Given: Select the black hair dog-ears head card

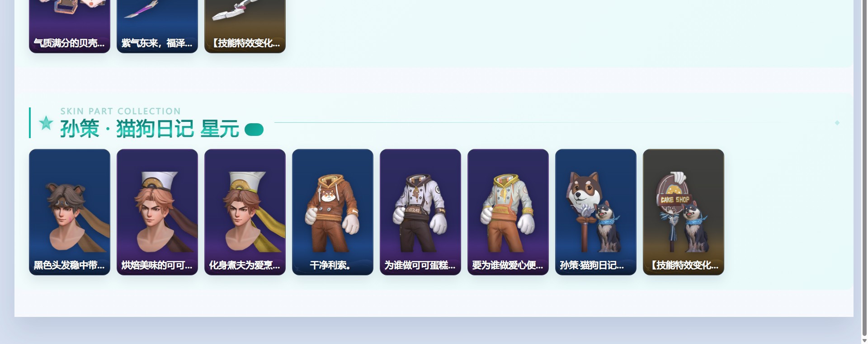Looking at the screenshot, I should 70,212.
